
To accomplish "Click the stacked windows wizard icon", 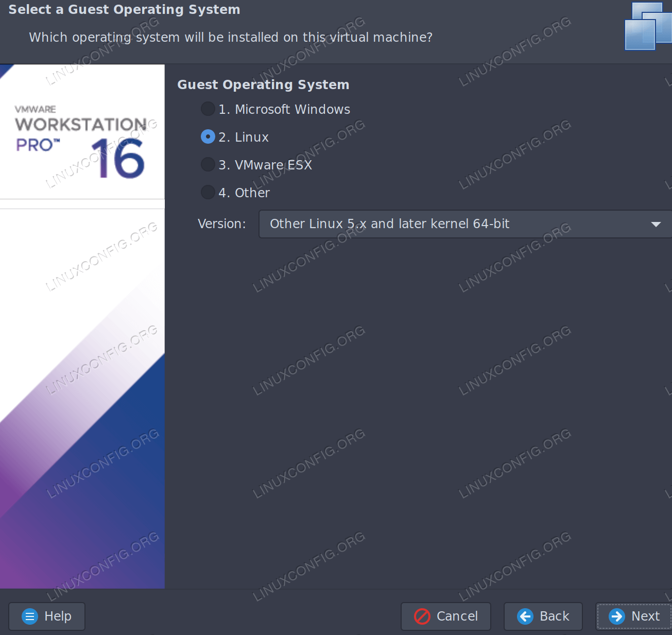I will pos(648,26).
